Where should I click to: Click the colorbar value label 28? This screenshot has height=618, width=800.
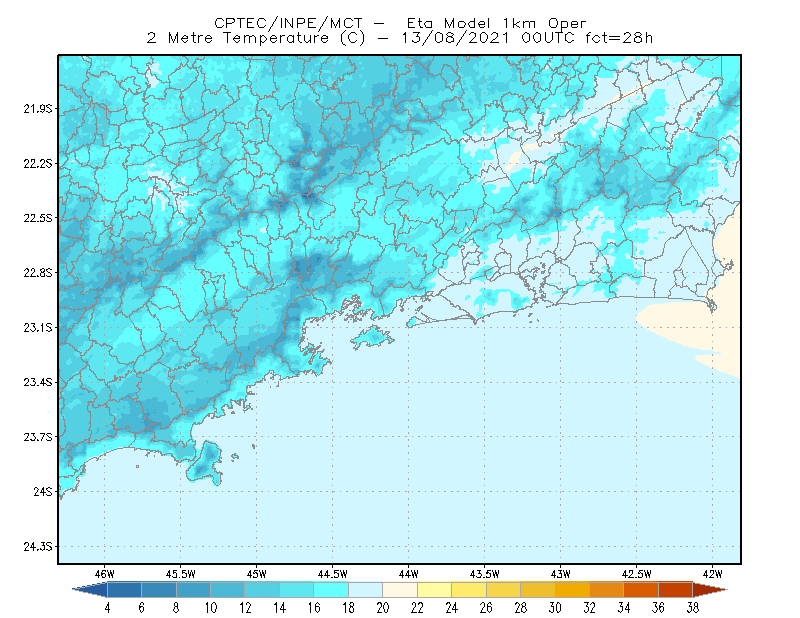pos(520,608)
